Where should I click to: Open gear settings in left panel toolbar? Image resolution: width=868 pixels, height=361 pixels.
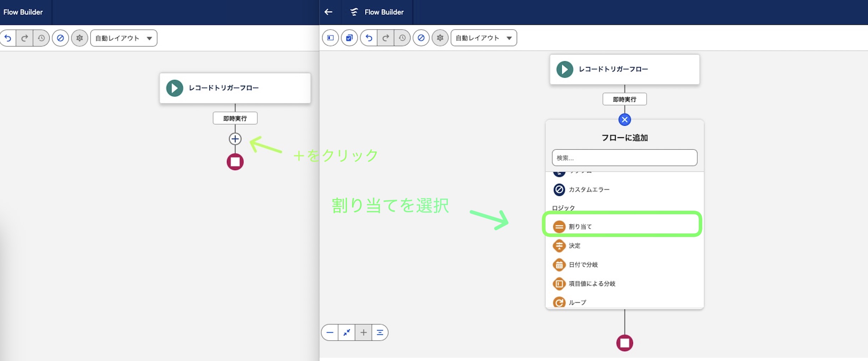click(79, 38)
